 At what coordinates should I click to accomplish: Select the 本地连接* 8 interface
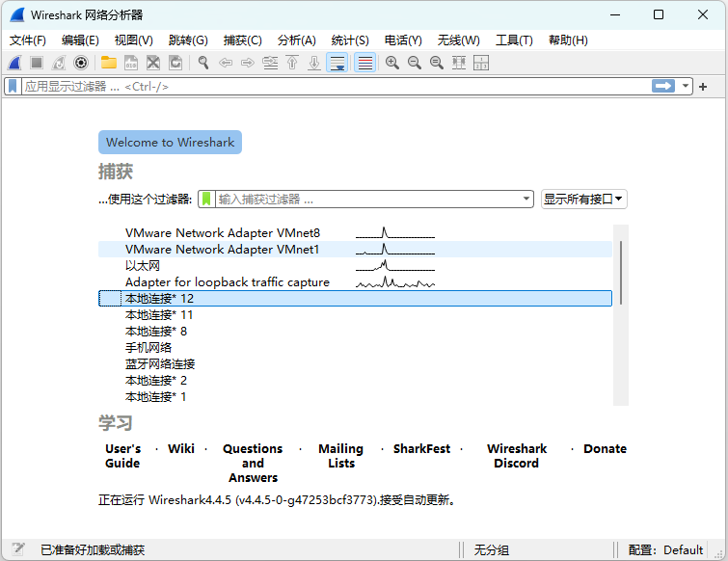point(355,332)
